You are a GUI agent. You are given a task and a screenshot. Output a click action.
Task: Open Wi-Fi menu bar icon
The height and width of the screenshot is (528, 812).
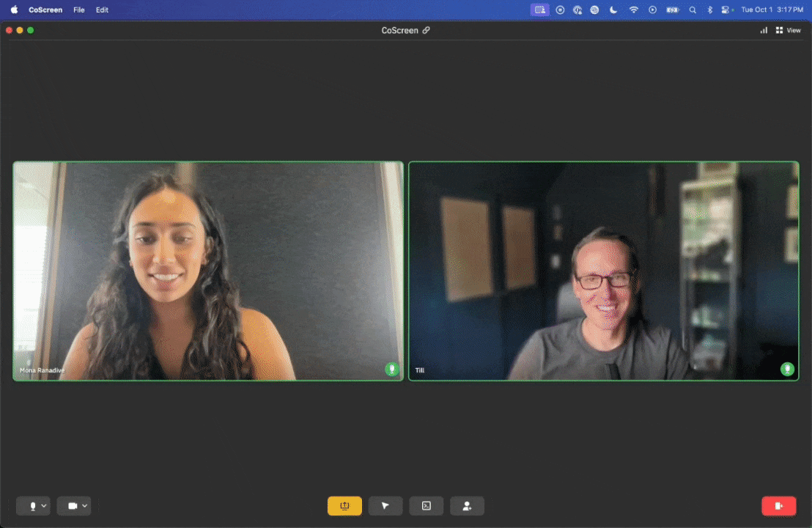pyautogui.click(x=633, y=10)
